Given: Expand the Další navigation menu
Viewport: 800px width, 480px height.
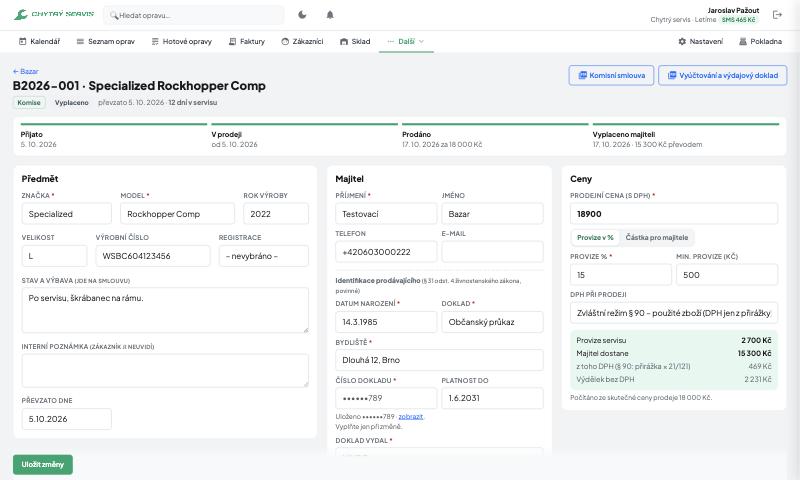Looking at the screenshot, I should 406,41.
